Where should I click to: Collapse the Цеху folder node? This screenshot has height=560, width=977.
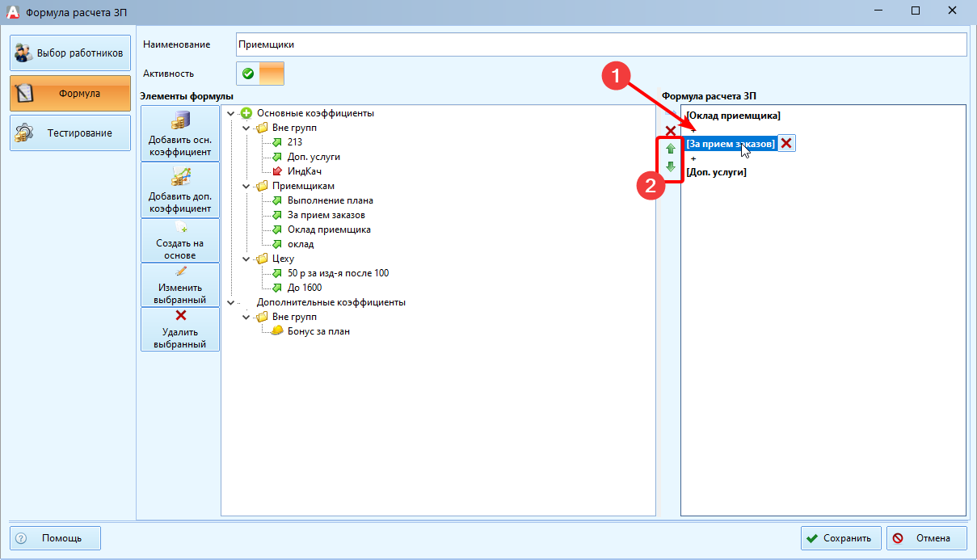tap(246, 259)
